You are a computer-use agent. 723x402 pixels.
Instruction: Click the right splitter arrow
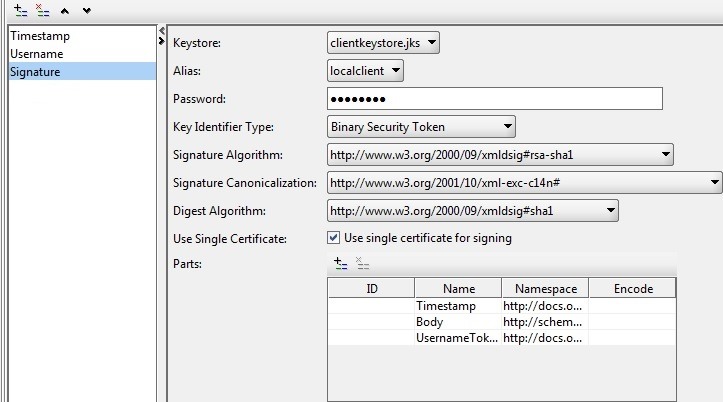tap(162, 40)
